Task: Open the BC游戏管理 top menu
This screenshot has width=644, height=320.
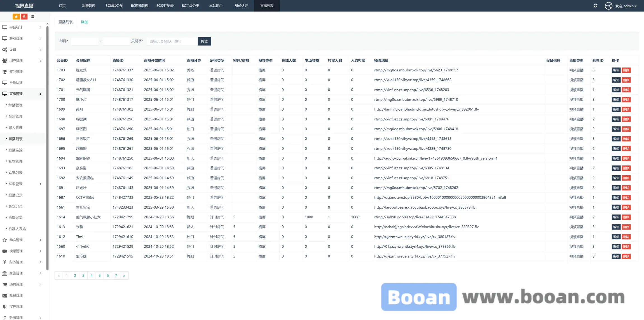Action: 139,6
